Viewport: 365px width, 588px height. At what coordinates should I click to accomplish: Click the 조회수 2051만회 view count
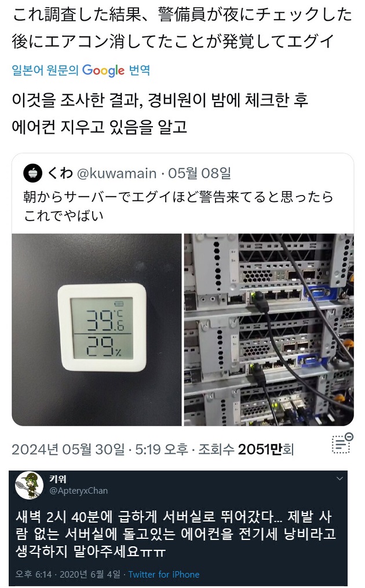tap(246, 449)
